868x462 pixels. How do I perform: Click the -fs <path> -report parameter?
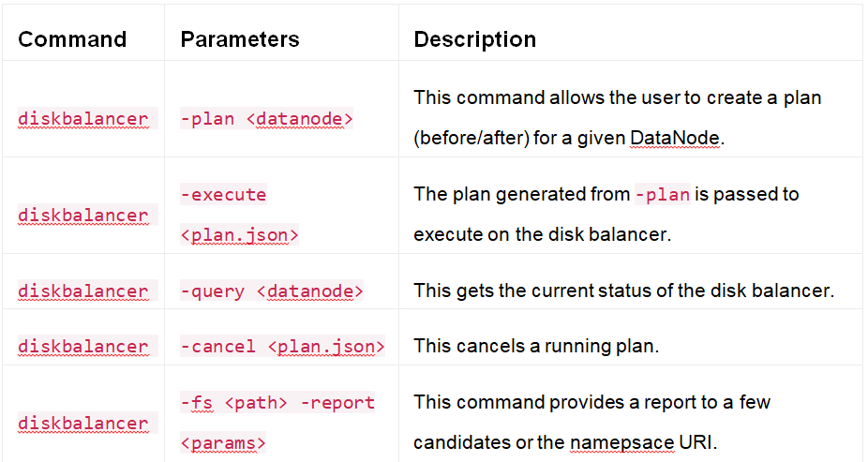pos(277,403)
